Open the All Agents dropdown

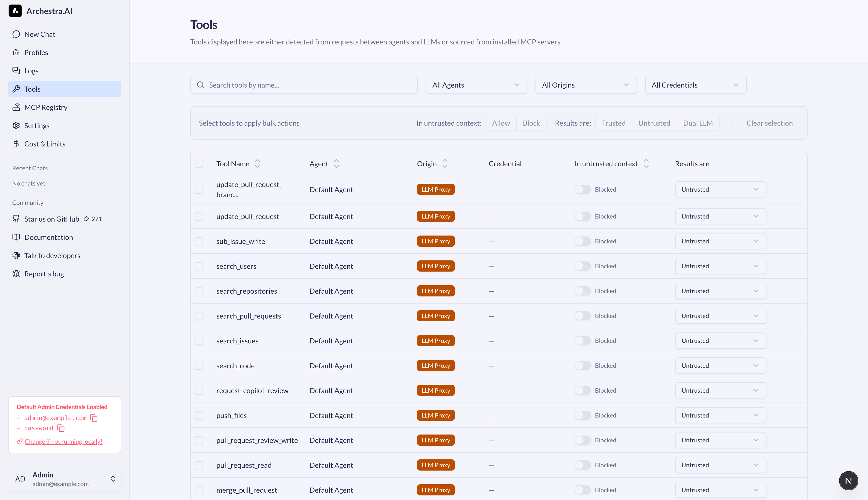pos(476,85)
